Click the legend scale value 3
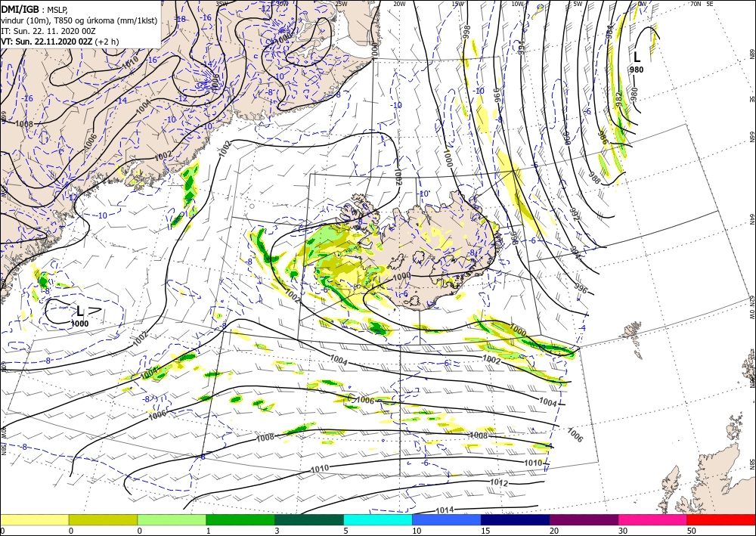 click(x=277, y=531)
